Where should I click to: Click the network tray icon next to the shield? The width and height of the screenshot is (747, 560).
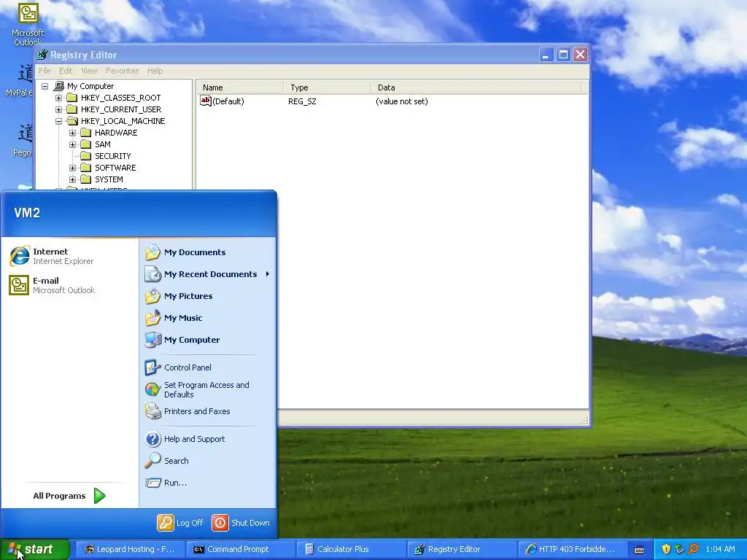[x=679, y=550]
